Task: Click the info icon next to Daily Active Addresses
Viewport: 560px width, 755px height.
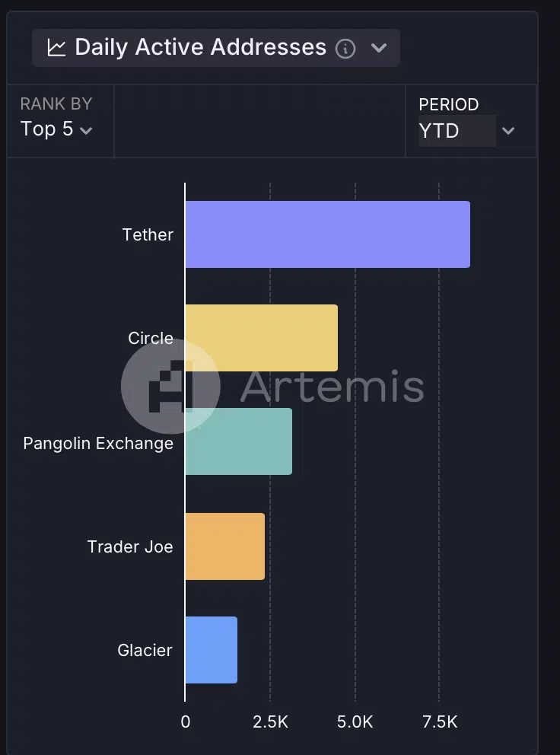Action: click(x=345, y=49)
